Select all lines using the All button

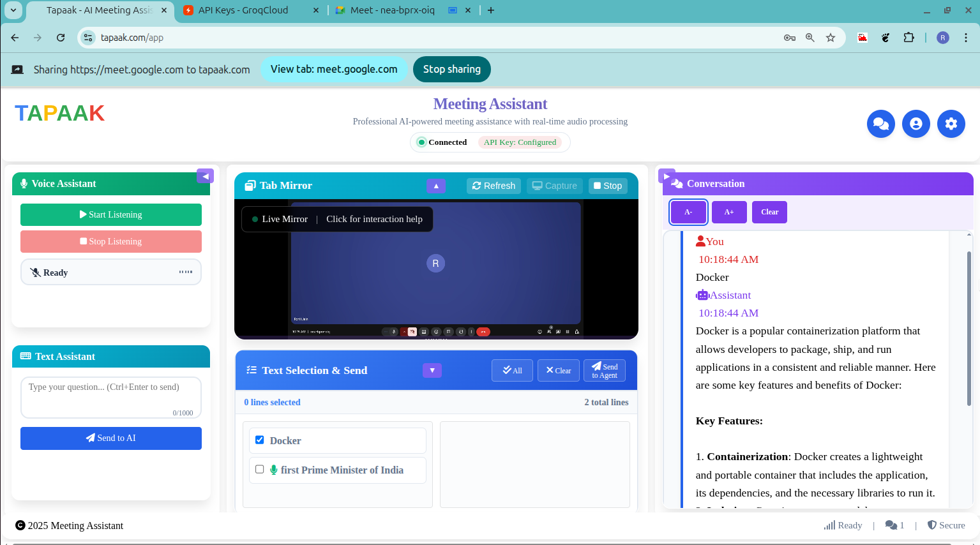click(x=512, y=370)
